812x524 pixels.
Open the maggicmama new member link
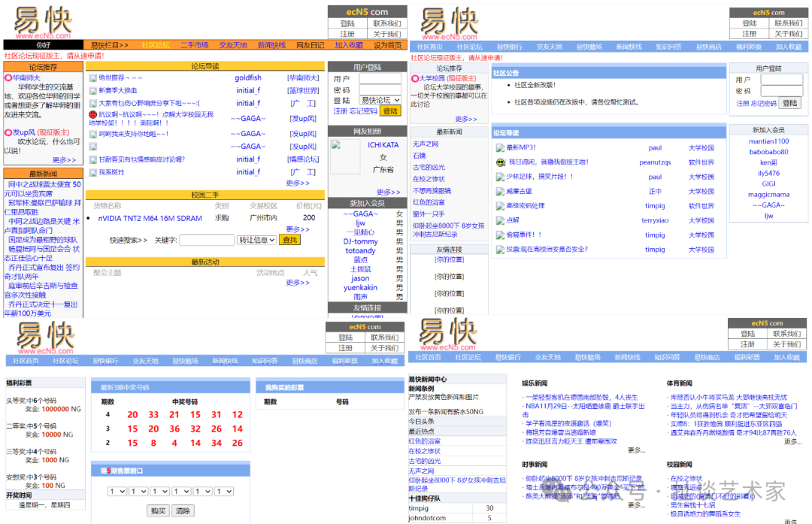pyautogui.click(x=768, y=195)
